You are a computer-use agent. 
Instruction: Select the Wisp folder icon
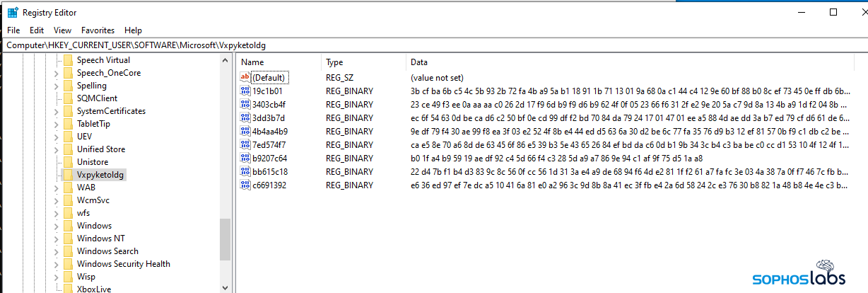pos(68,277)
